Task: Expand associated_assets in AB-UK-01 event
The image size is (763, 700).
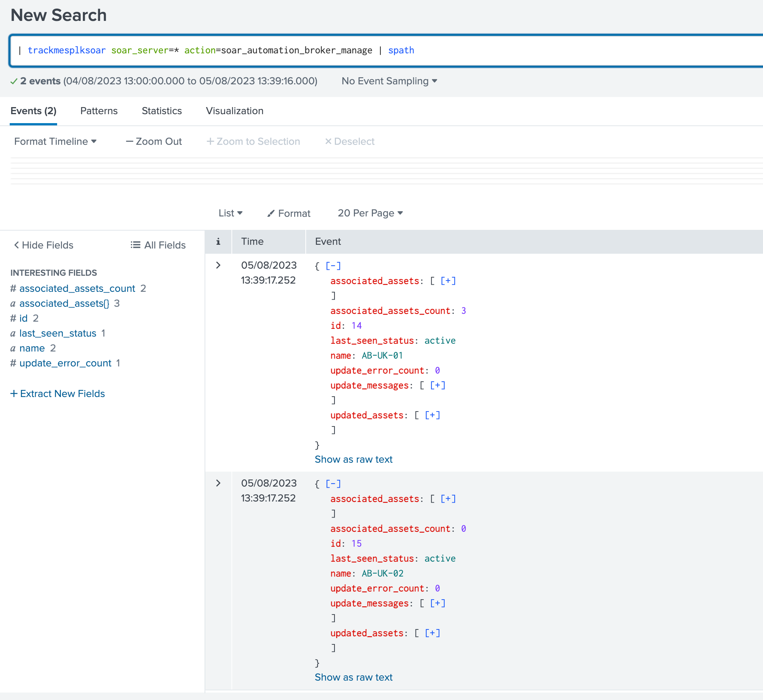Action: tap(448, 281)
